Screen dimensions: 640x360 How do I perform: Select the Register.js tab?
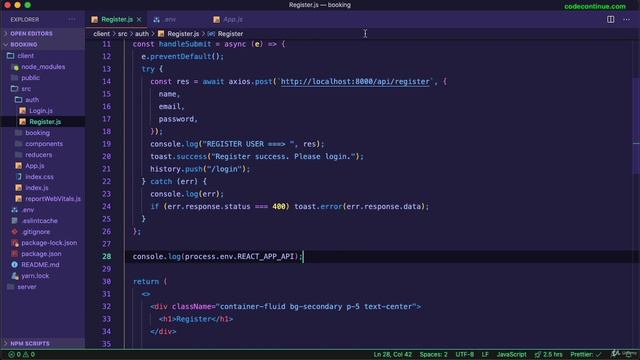[116, 19]
